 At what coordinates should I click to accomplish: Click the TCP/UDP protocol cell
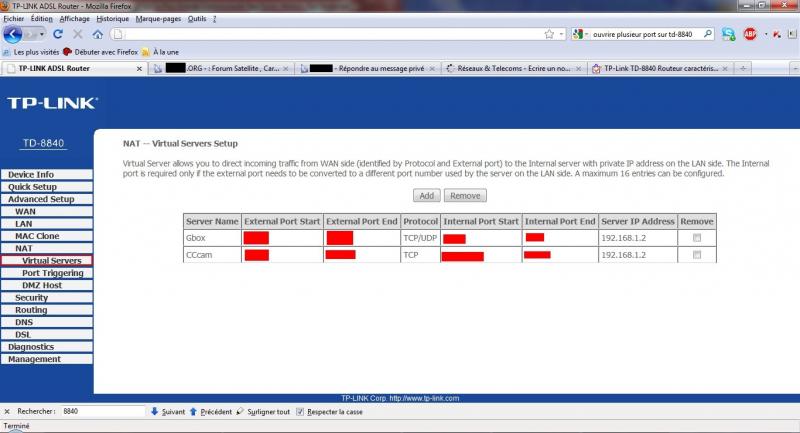(x=420, y=238)
